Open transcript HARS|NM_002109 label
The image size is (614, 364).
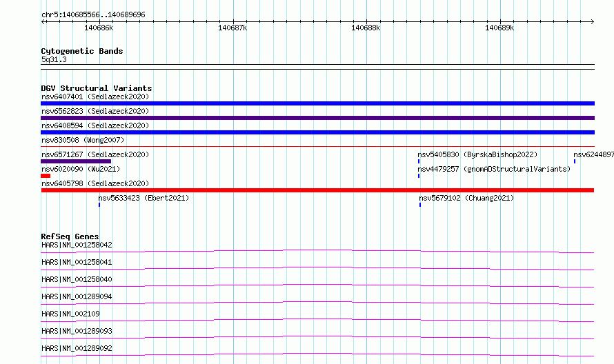70,314
